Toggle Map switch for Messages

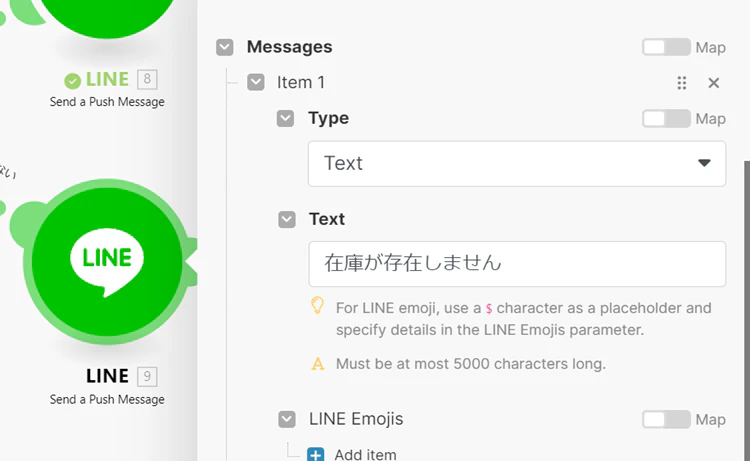click(x=666, y=47)
